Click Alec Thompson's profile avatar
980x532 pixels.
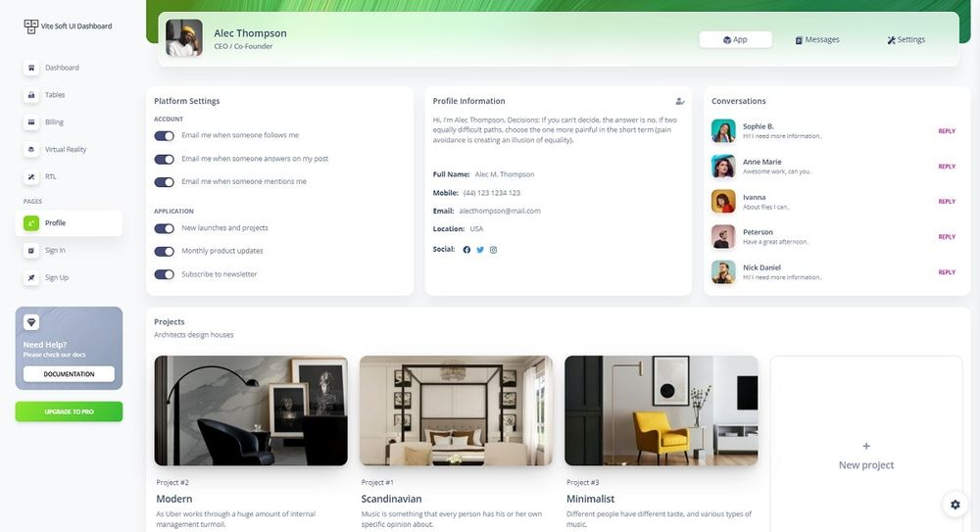pos(184,38)
